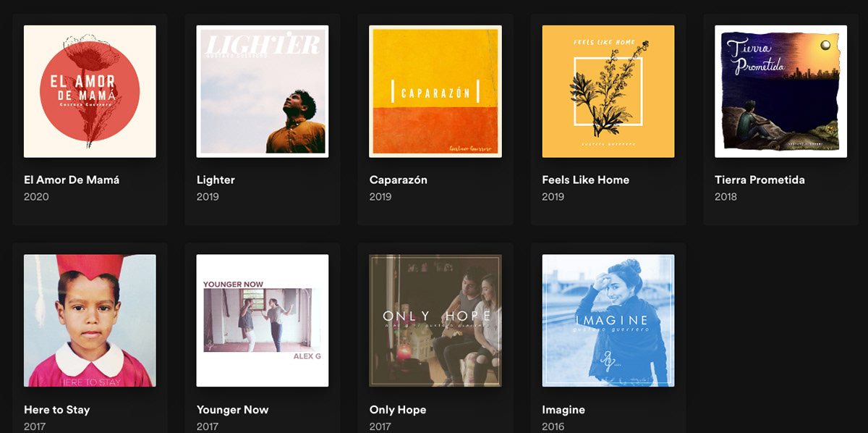Open the Younger Now title link

[x=233, y=410]
